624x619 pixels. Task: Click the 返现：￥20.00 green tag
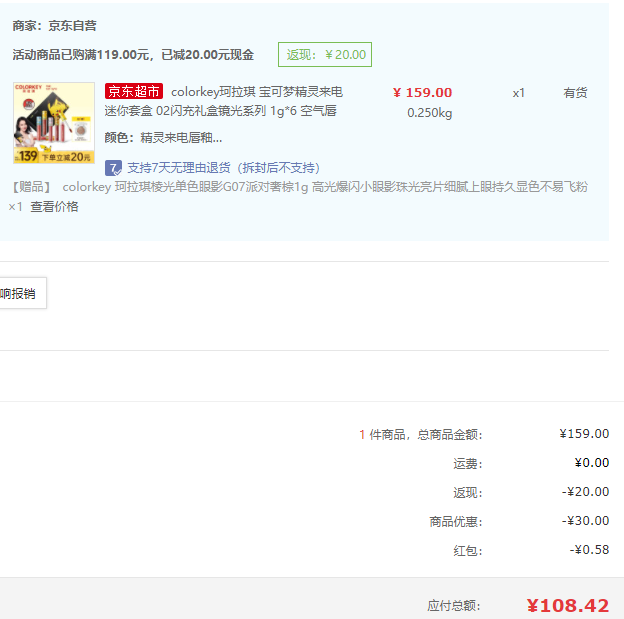pyautogui.click(x=325, y=55)
